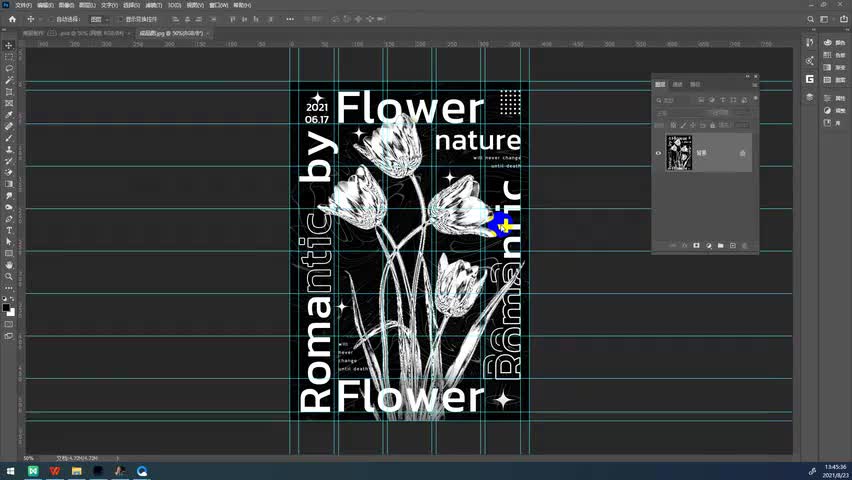Hide the 背景 layer with its eye icon

pos(658,153)
